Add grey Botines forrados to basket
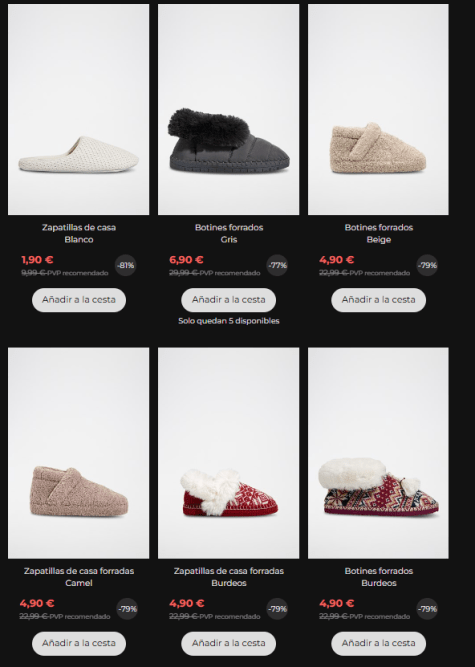Screen dimensions: 475x667 point(228,300)
